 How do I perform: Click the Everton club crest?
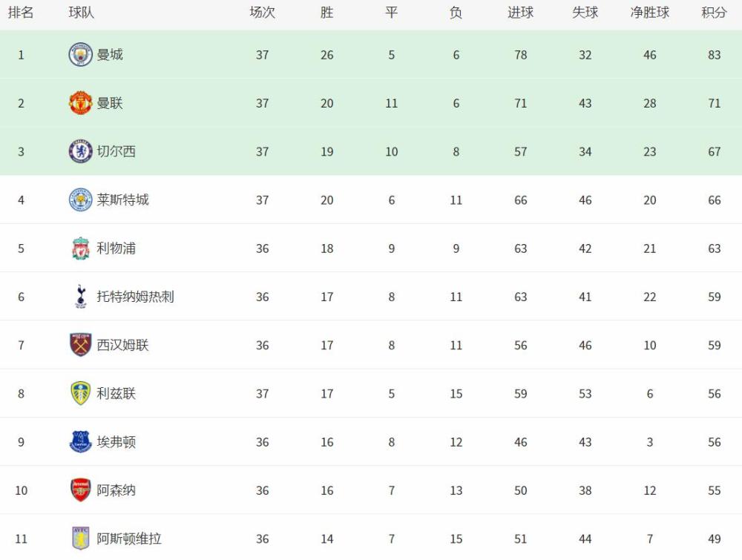click(x=80, y=442)
